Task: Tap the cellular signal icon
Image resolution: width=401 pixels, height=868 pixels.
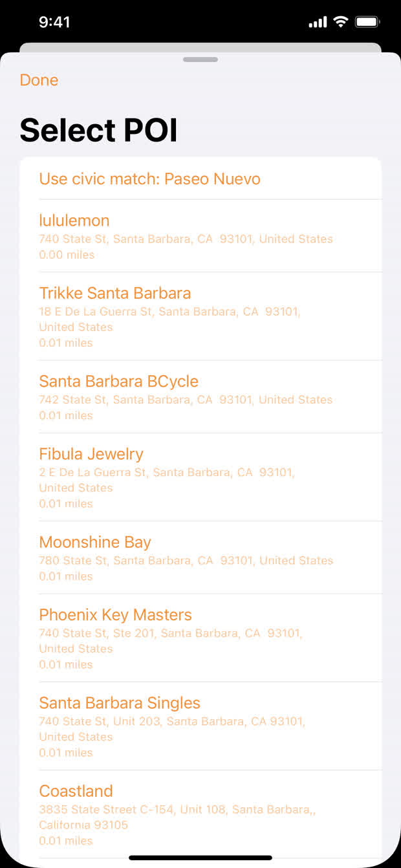Action: click(318, 23)
